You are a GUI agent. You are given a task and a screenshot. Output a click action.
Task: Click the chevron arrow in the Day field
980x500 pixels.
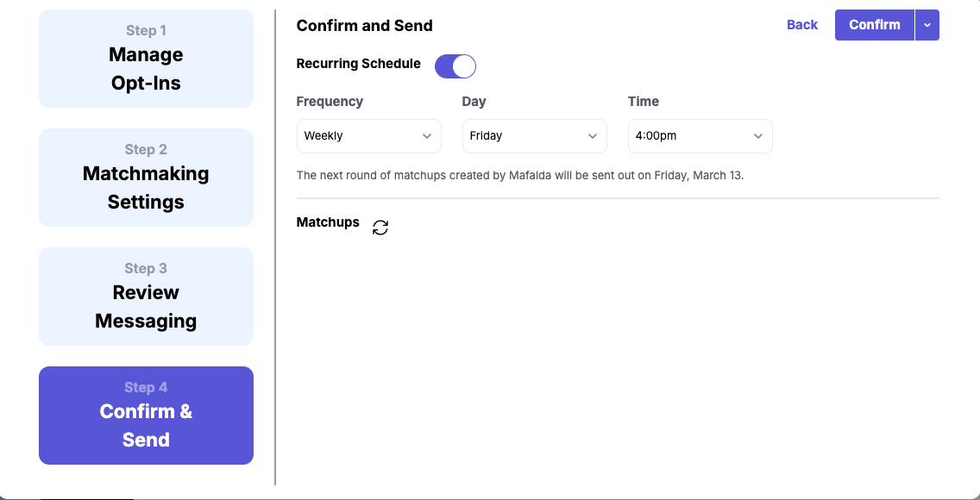593,136
